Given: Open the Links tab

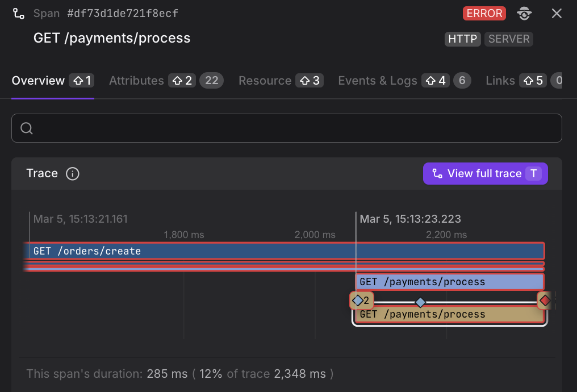Looking at the screenshot, I should pos(500,81).
